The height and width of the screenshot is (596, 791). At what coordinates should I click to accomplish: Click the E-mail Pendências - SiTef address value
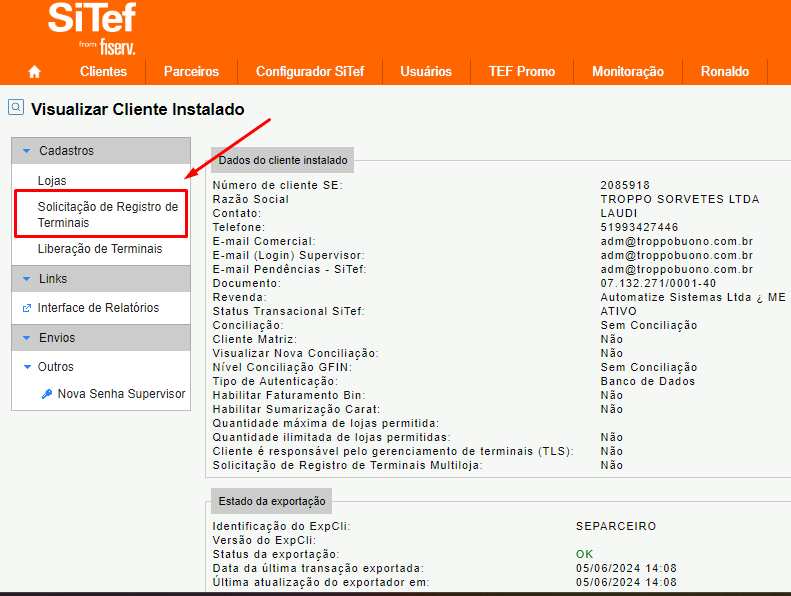(676, 269)
